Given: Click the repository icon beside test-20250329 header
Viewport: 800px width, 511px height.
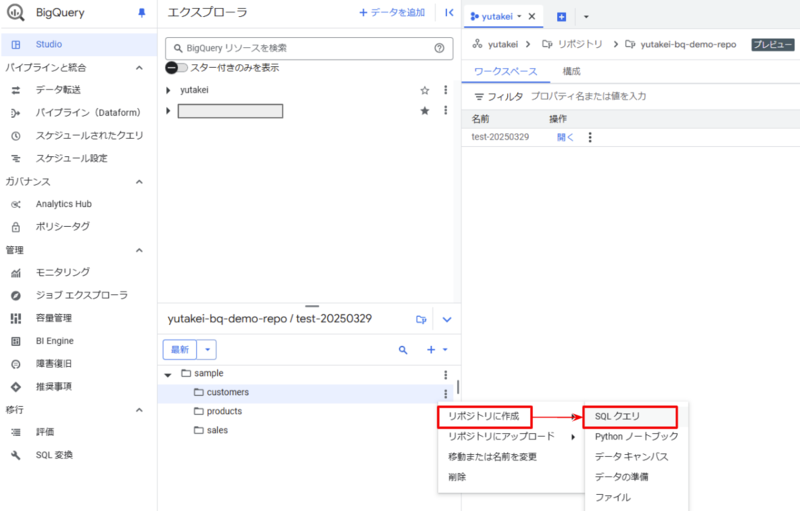Looking at the screenshot, I should pos(421,320).
